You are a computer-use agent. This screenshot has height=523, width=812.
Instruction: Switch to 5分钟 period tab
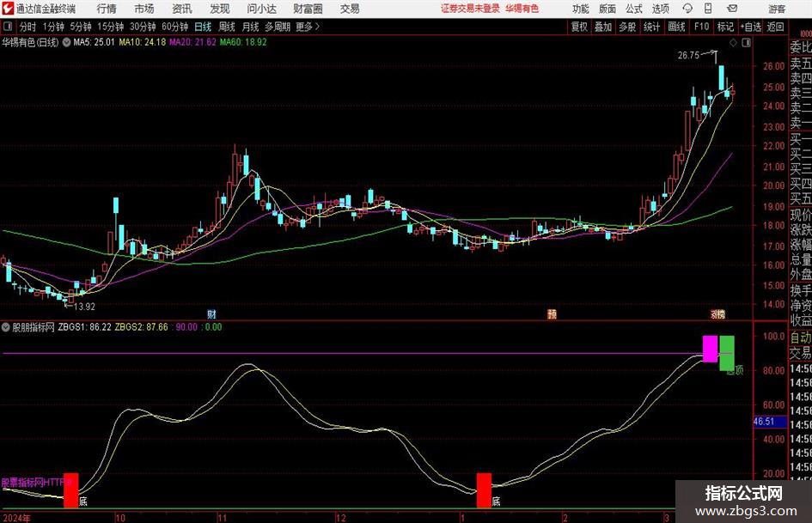[x=81, y=27]
